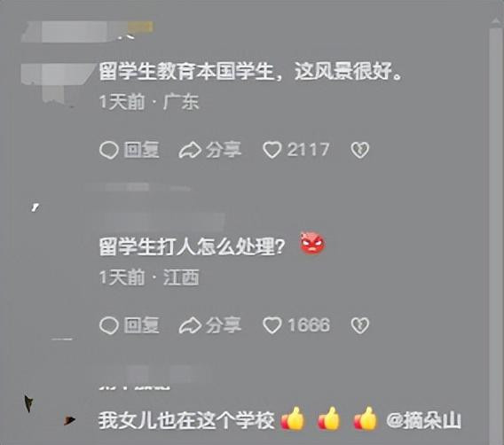Click the comment text 留学生打人怎么处理
This screenshot has width=504, height=445.
[x=192, y=246]
